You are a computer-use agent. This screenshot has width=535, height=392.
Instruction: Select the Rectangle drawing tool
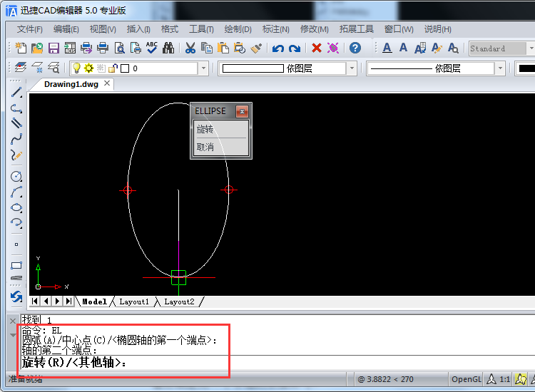pyautogui.click(x=16, y=266)
